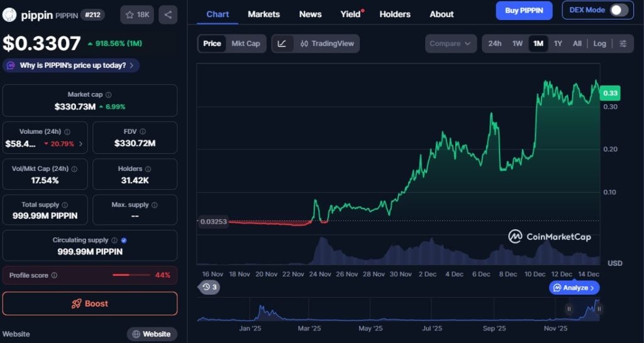The image size is (644, 343).
Task: Open the Markets tab
Action: coord(264,14)
